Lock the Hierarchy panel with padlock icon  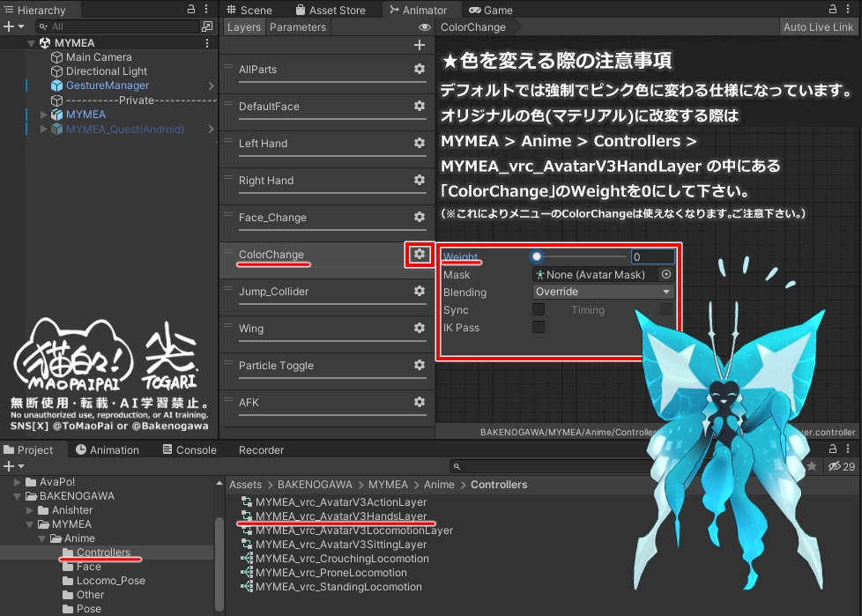pyautogui.click(x=190, y=9)
